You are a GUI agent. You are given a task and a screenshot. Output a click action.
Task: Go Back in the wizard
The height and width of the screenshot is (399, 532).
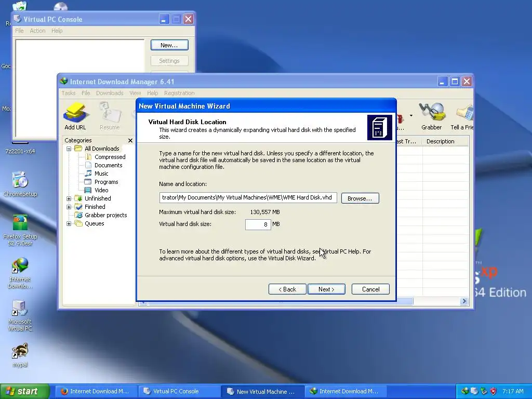pos(287,289)
